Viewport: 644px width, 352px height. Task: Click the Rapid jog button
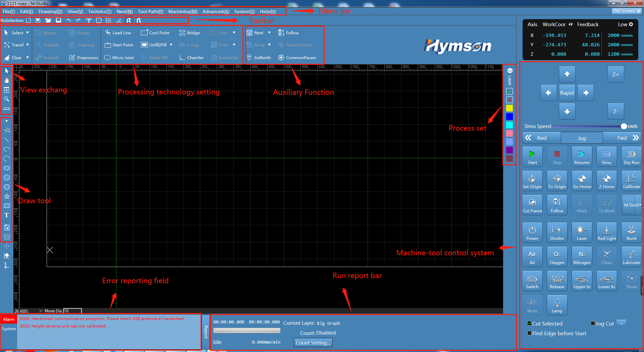click(567, 93)
